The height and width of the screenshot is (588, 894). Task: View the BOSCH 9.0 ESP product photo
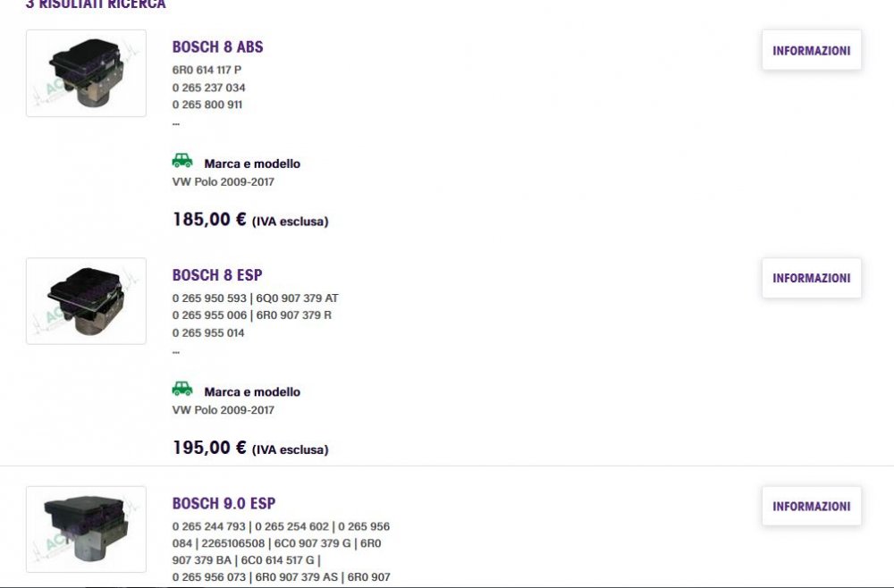(x=86, y=529)
